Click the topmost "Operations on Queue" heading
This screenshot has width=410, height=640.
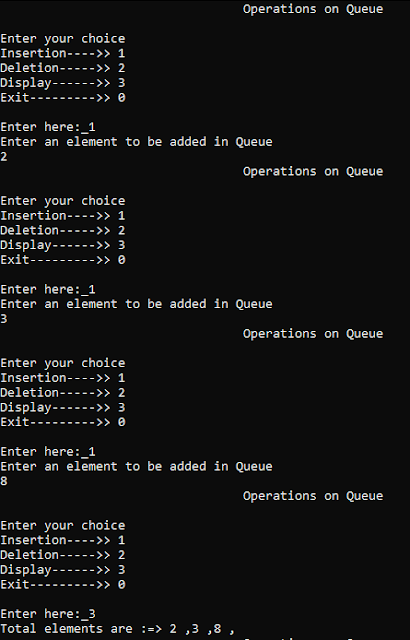[313, 9]
